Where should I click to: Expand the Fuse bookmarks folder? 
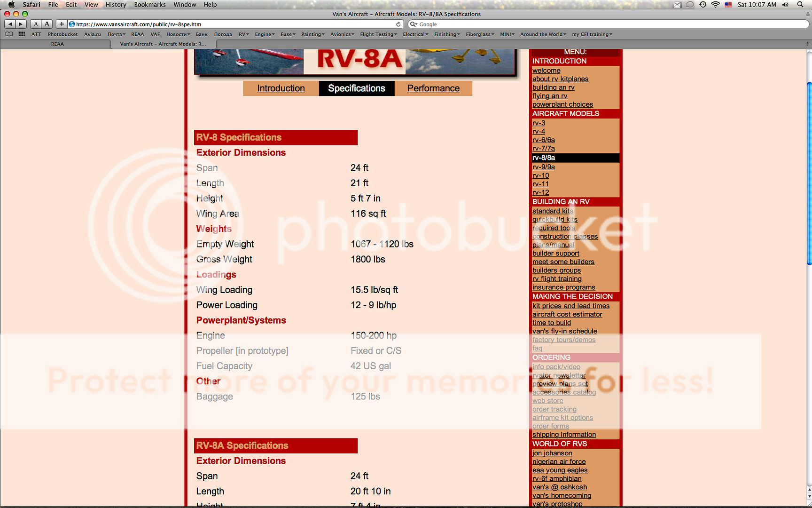tap(288, 34)
